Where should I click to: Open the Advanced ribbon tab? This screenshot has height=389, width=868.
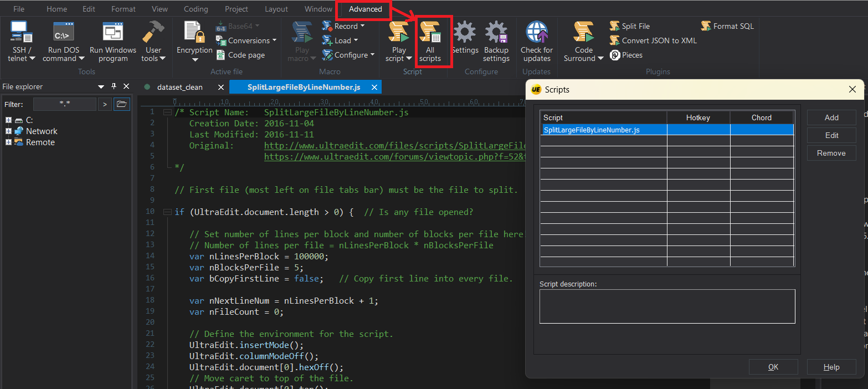pos(365,9)
